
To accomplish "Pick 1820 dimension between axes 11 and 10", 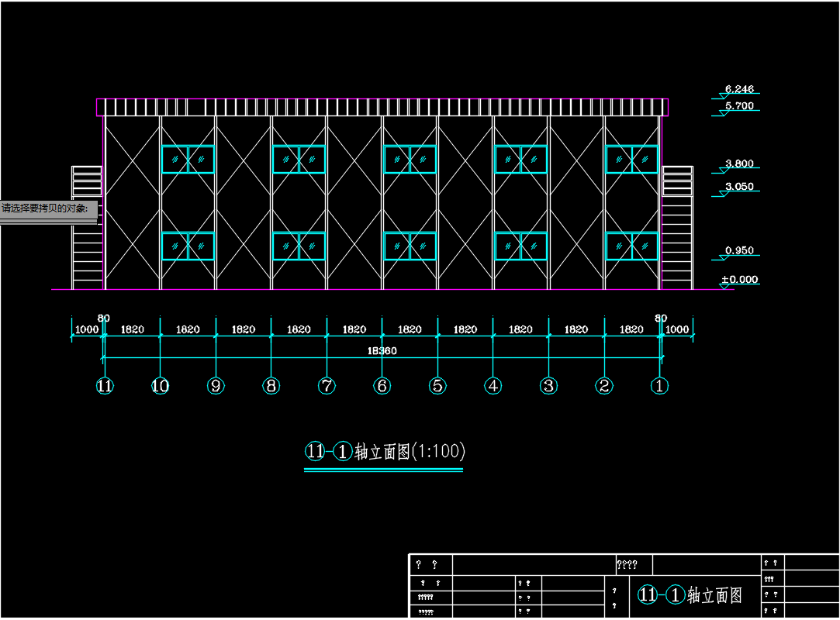I will (x=133, y=329).
